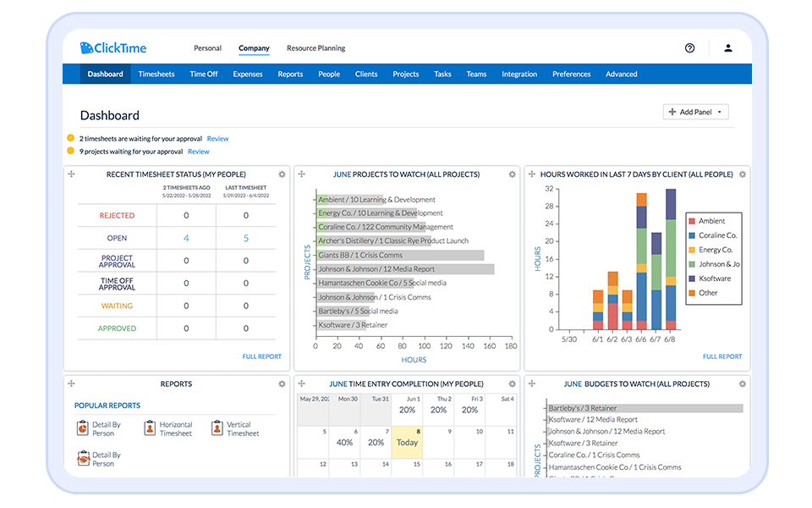Viewport: 812px width, 508px height.
Task: Open settings gear on June Budgets to Watch
Action: 742,384
